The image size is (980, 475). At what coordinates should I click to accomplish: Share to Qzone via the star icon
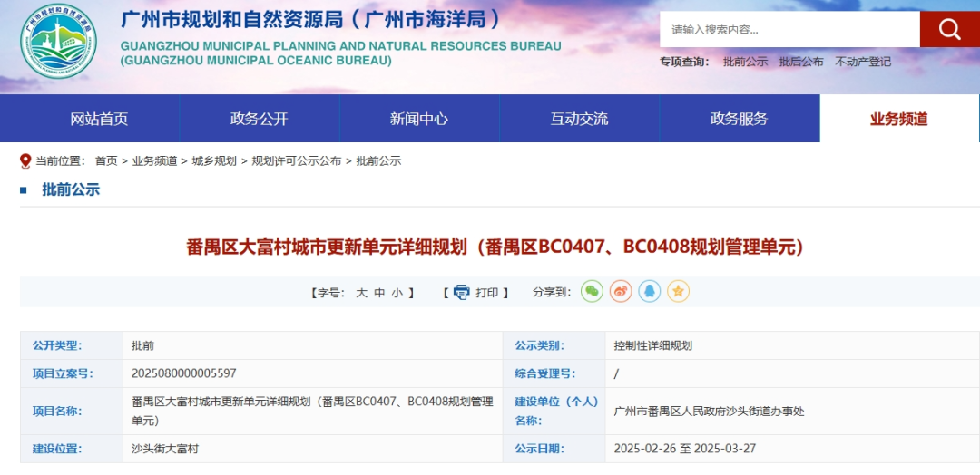tap(678, 291)
